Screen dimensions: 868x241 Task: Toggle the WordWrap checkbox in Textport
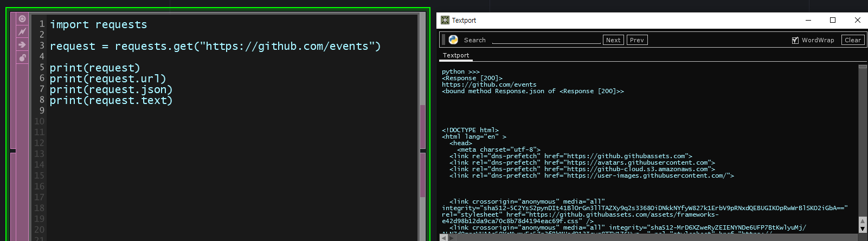pyautogui.click(x=795, y=40)
